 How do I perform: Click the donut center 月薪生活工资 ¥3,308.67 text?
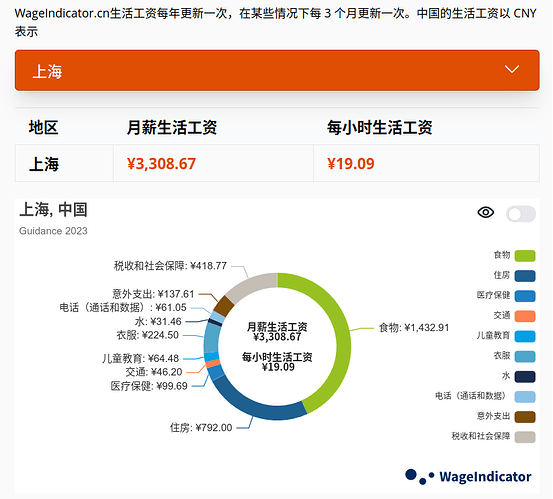tap(277, 332)
